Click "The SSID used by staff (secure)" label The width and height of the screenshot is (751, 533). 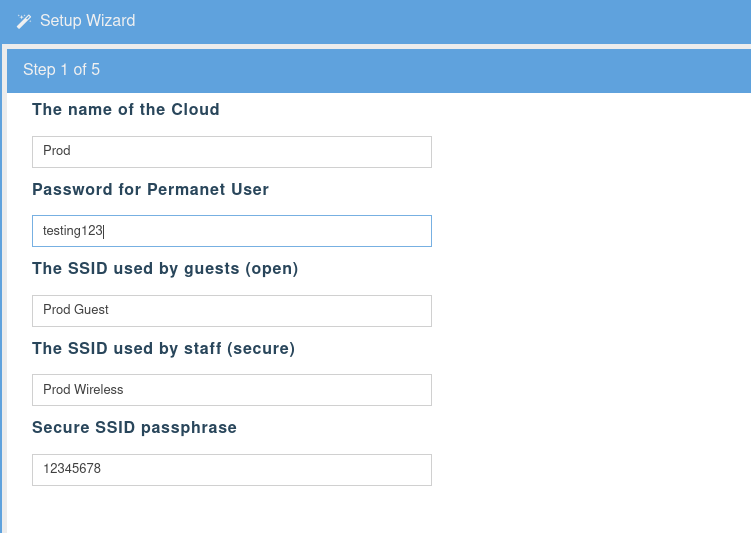(163, 348)
